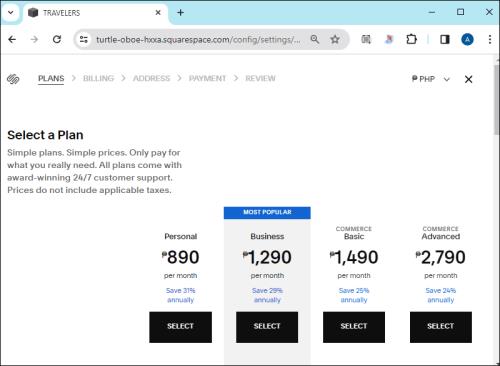Reload the page
The width and height of the screenshot is (500, 366).
(x=57, y=39)
